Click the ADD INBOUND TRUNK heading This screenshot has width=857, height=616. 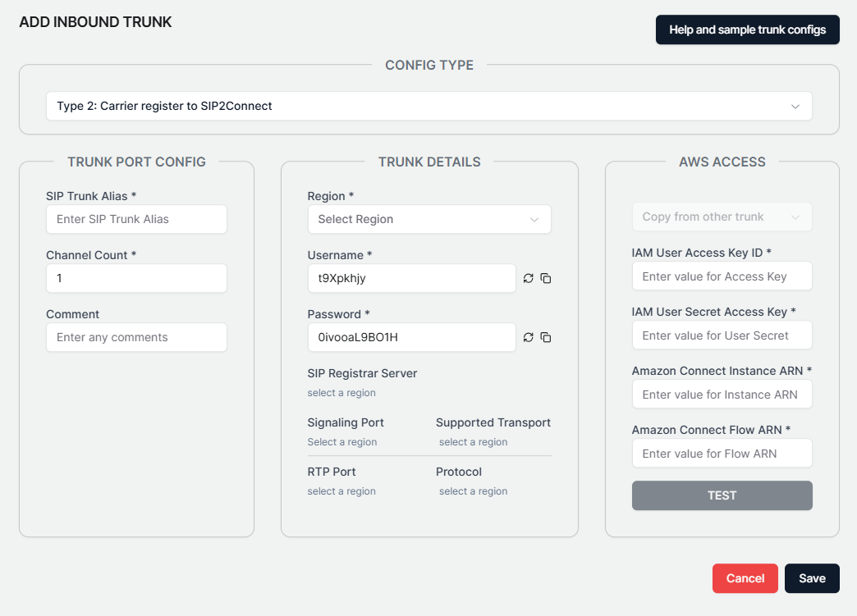click(96, 22)
